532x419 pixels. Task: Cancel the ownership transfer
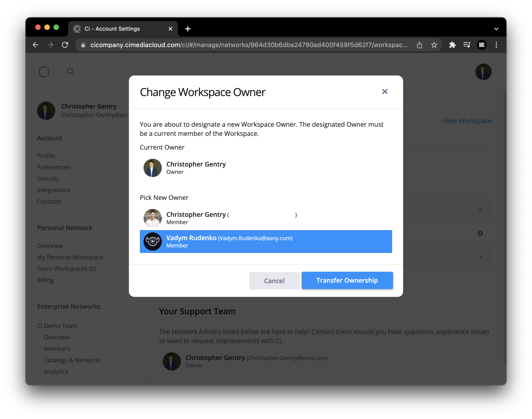[274, 280]
